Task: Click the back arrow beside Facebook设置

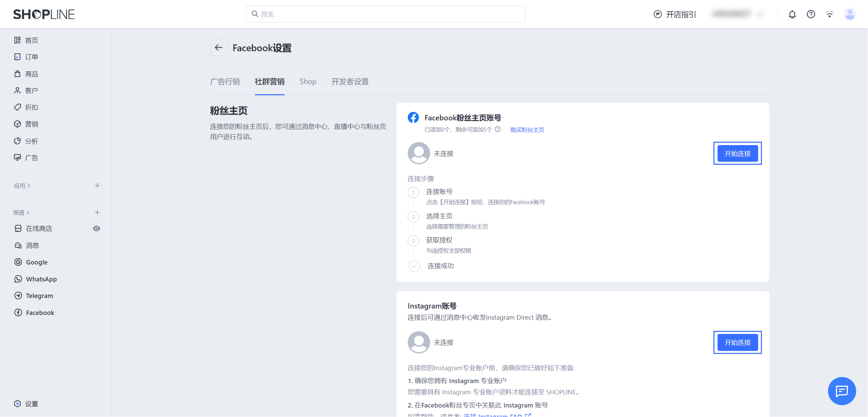Action: (219, 47)
